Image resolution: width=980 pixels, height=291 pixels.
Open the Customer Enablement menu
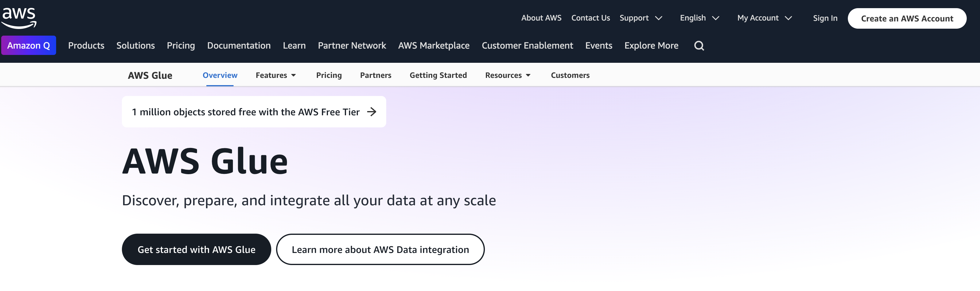pyautogui.click(x=527, y=46)
